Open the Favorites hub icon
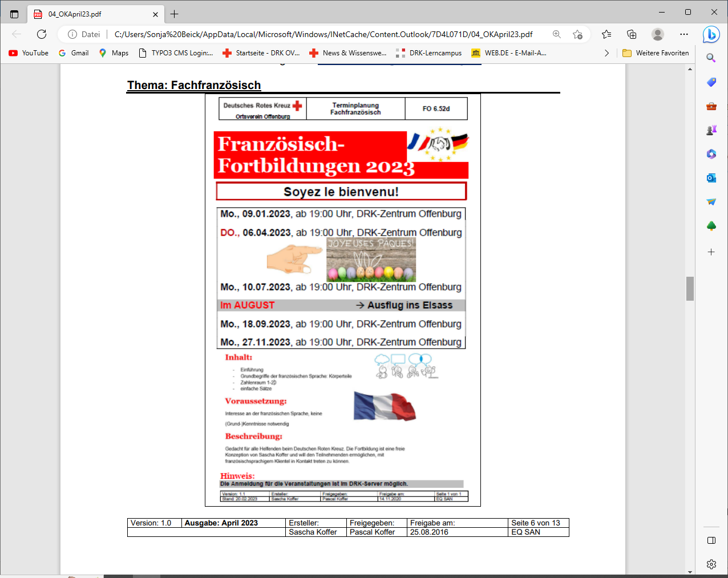Screen dimensions: 728x578 [606, 34]
